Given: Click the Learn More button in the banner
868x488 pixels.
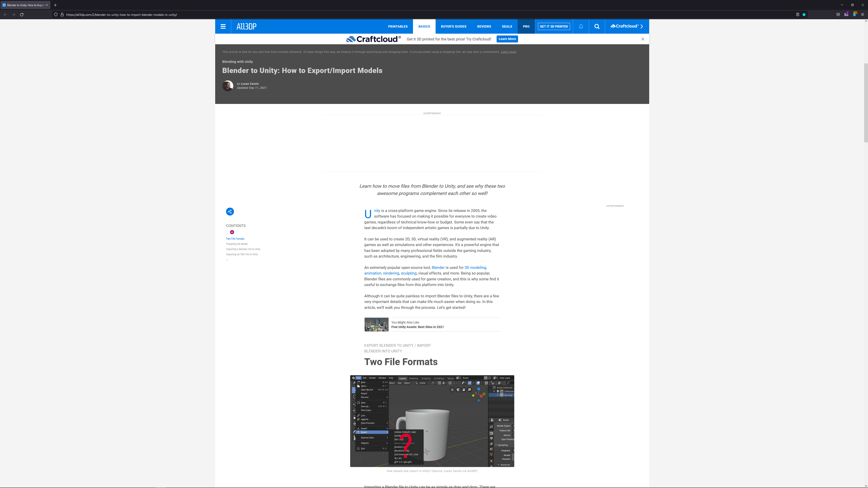Looking at the screenshot, I should (x=507, y=39).
